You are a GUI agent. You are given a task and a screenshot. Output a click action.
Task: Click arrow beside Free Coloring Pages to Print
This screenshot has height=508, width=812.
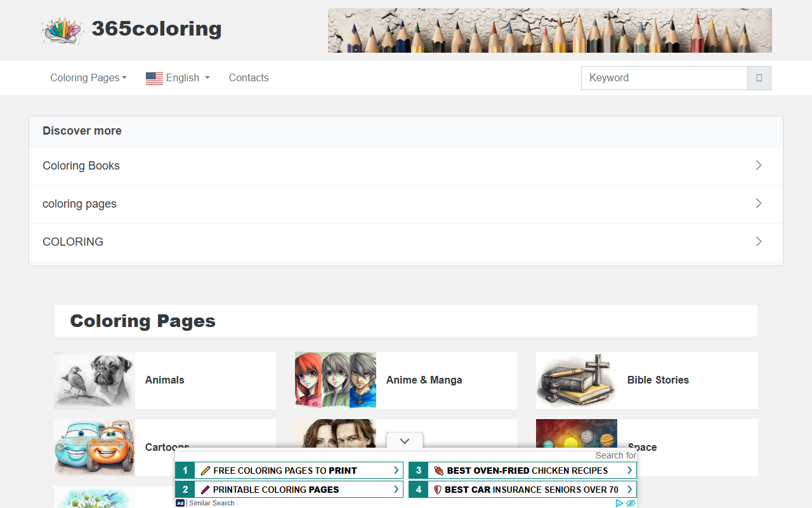[x=396, y=471]
